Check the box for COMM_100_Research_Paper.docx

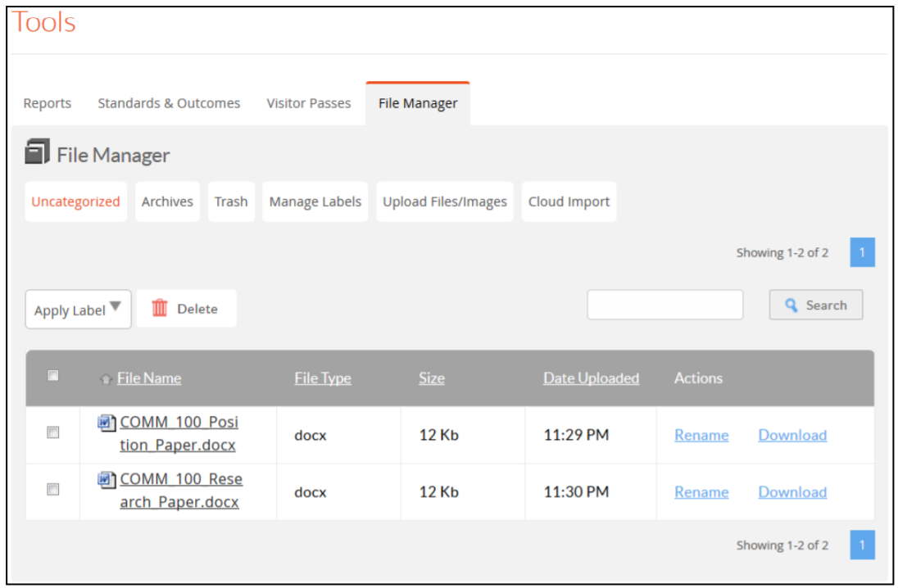[x=53, y=490]
